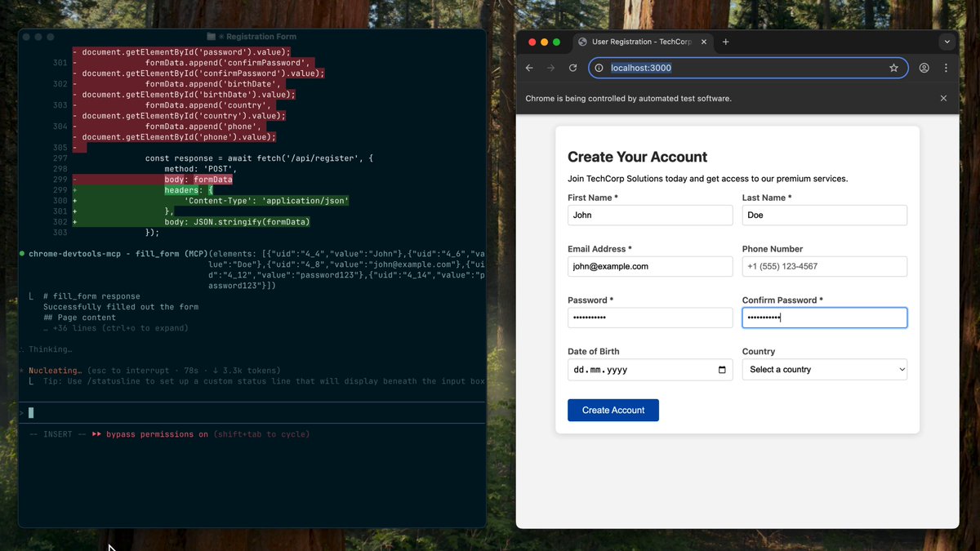Open Select a country dropdown
The width and height of the screenshot is (980, 551).
point(825,370)
